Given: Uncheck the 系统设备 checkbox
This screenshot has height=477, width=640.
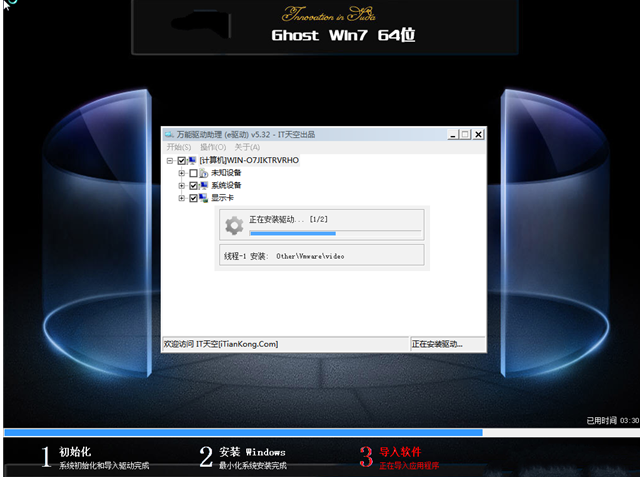Looking at the screenshot, I should (x=193, y=186).
